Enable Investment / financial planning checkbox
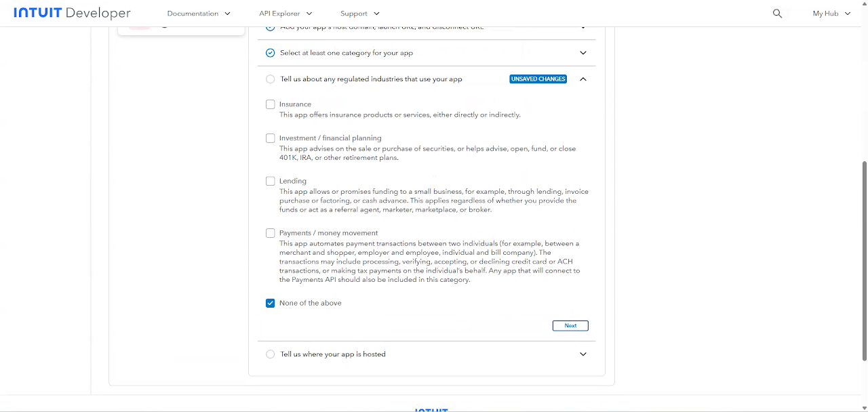This screenshot has height=412, width=868. click(x=271, y=138)
